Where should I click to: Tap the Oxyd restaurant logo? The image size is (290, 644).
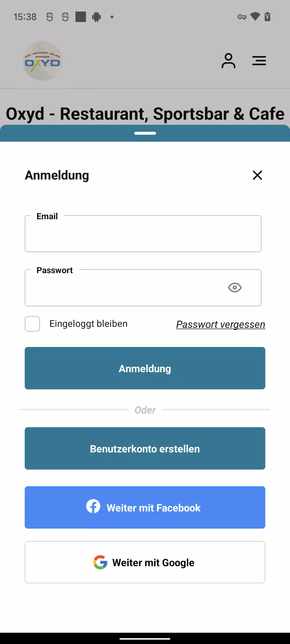[42, 61]
